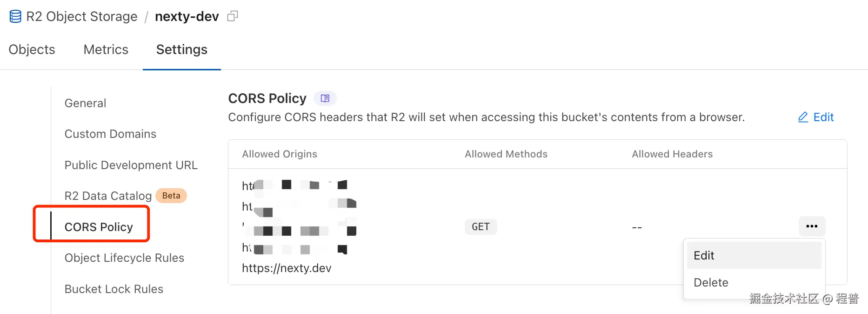
Task: Open the CORS Policy documentation icon
Action: 325,98
